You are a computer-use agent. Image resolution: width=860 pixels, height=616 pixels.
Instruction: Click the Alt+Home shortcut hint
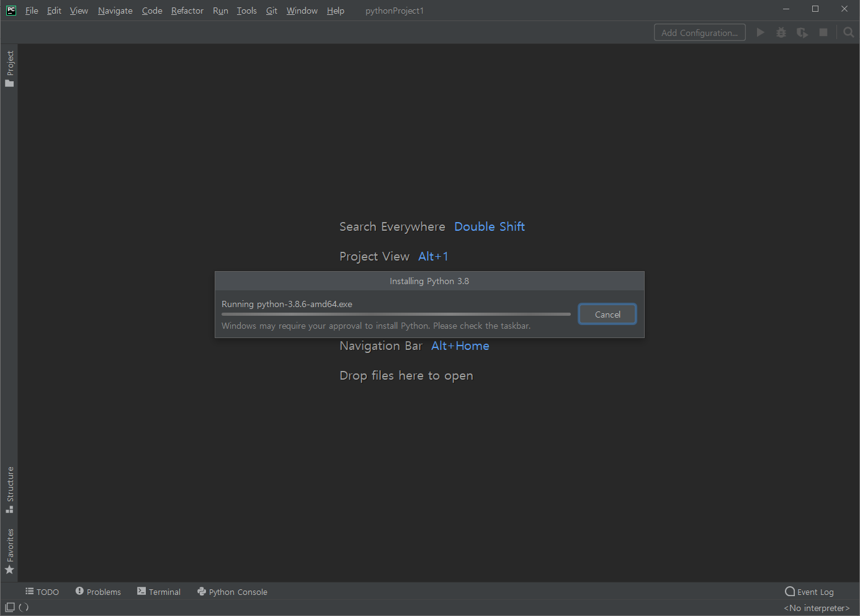460,346
